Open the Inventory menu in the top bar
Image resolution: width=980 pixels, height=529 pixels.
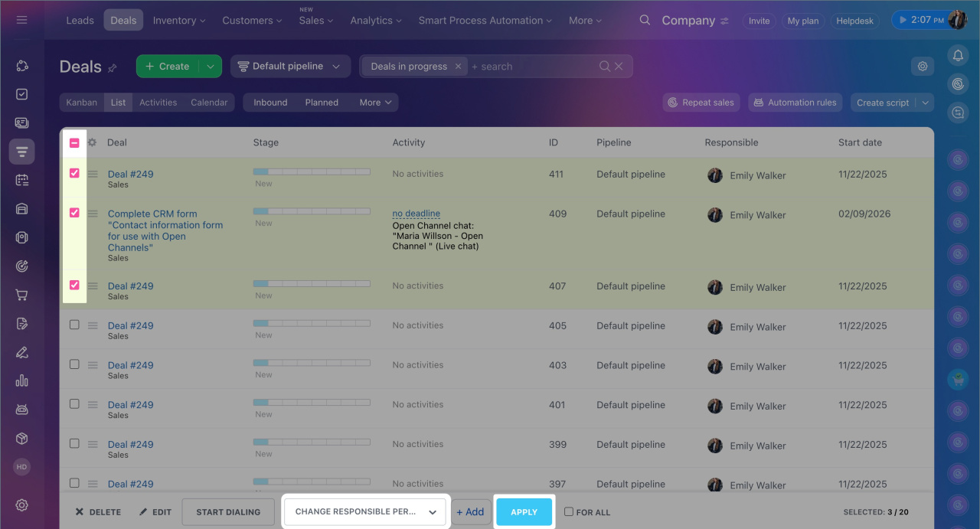coord(179,21)
